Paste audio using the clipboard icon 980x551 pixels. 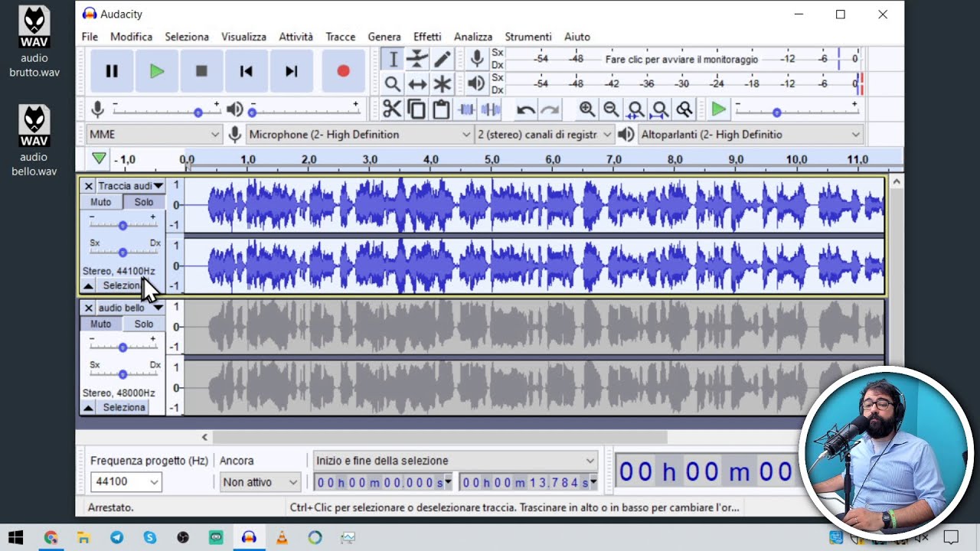point(441,109)
